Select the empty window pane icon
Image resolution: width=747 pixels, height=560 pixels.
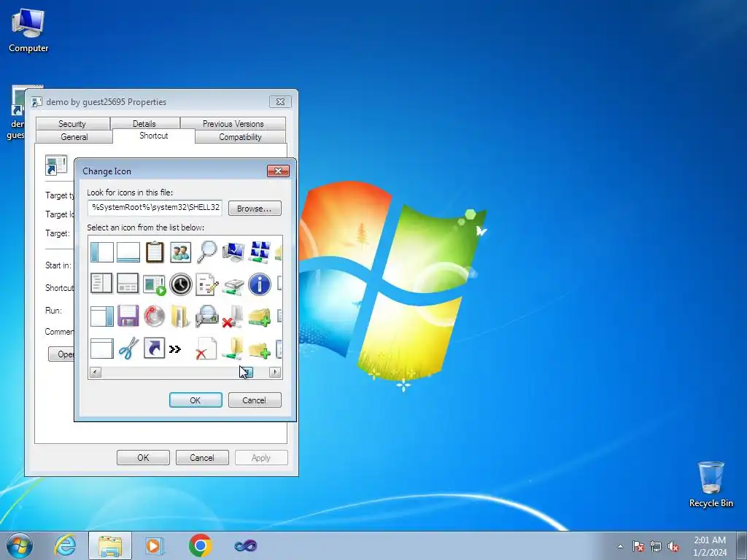tap(102, 349)
